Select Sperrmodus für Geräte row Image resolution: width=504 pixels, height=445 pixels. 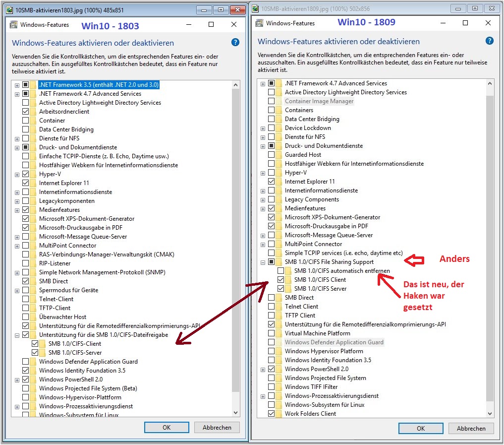click(69, 290)
